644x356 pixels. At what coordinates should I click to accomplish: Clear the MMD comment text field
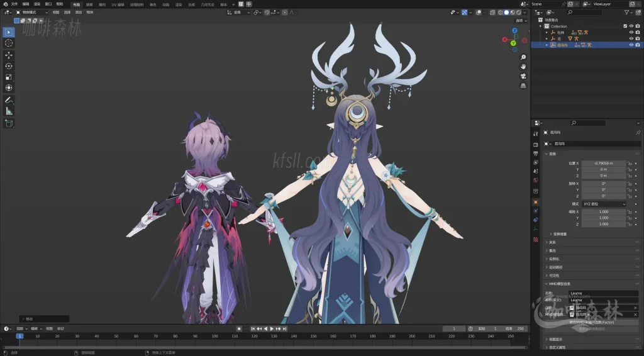click(x=635, y=308)
